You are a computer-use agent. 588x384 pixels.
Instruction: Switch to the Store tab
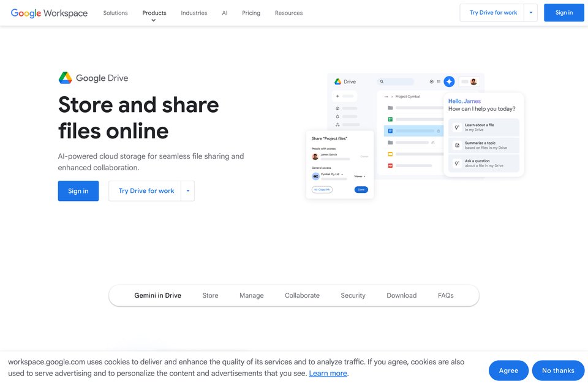click(x=210, y=295)
